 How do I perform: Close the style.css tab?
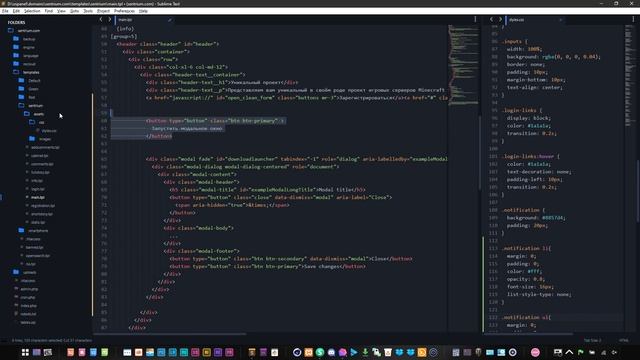pyautogui.click(x=560, y=20)
